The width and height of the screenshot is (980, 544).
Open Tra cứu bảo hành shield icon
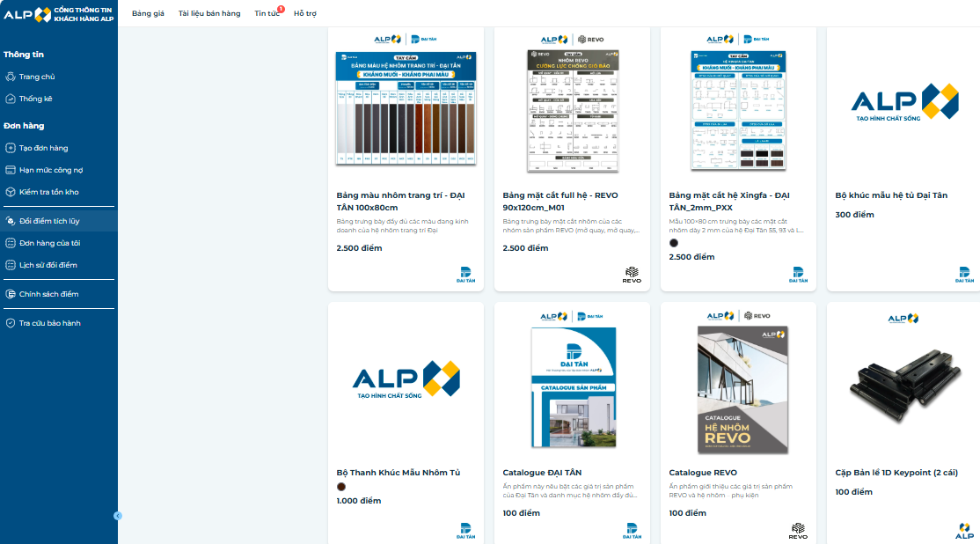(11, 323)
